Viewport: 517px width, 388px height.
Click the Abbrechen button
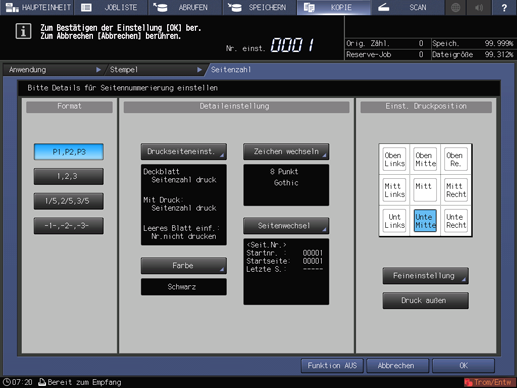point(397,366)
